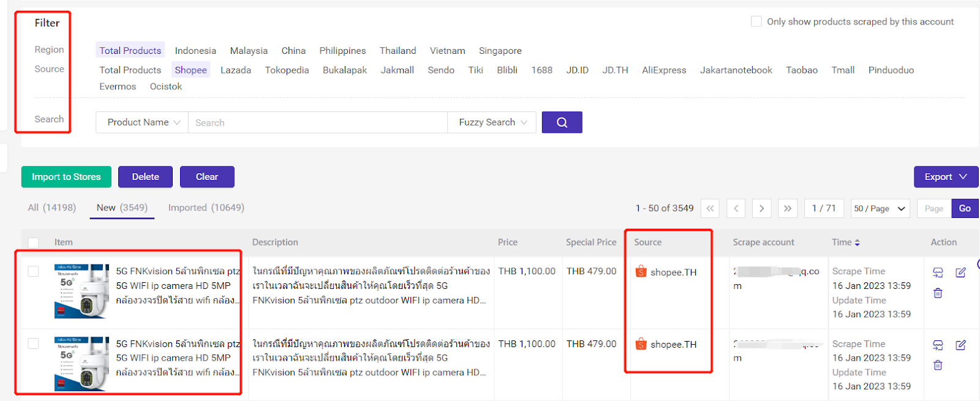Click Shopee bag icon in second row
The width and height of the screenshot is (980, 401).
click(641, 343)
